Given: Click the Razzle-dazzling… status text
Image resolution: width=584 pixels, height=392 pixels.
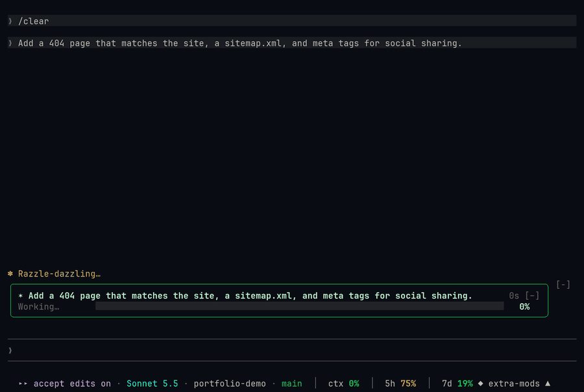Looking at the screenshot, I should pyautogui.click(x=59, y=273).
